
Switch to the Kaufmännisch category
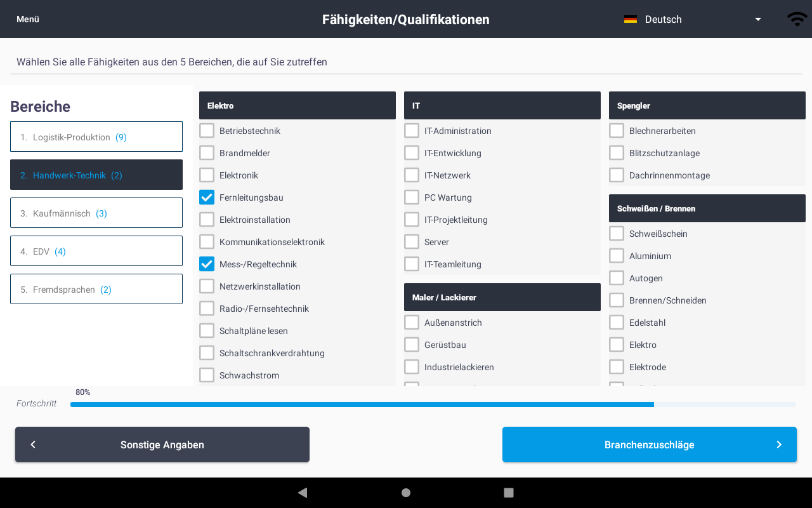pos(96,213)
